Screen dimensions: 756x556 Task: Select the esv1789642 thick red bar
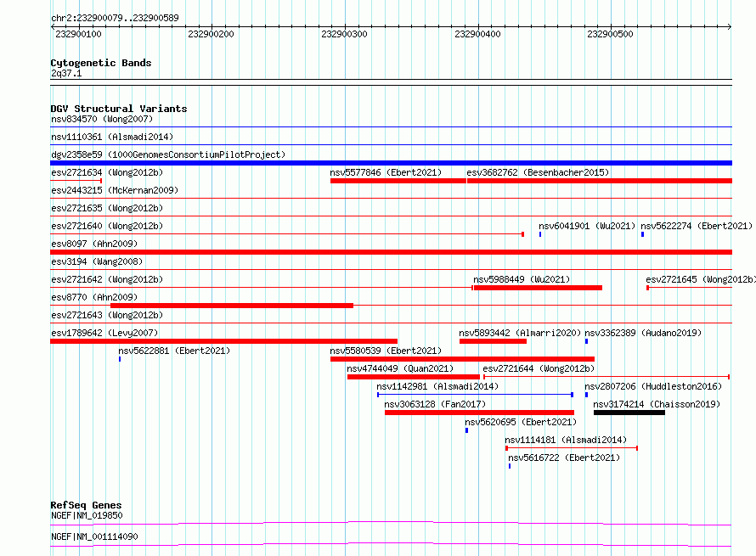click(x=223, y=341)
